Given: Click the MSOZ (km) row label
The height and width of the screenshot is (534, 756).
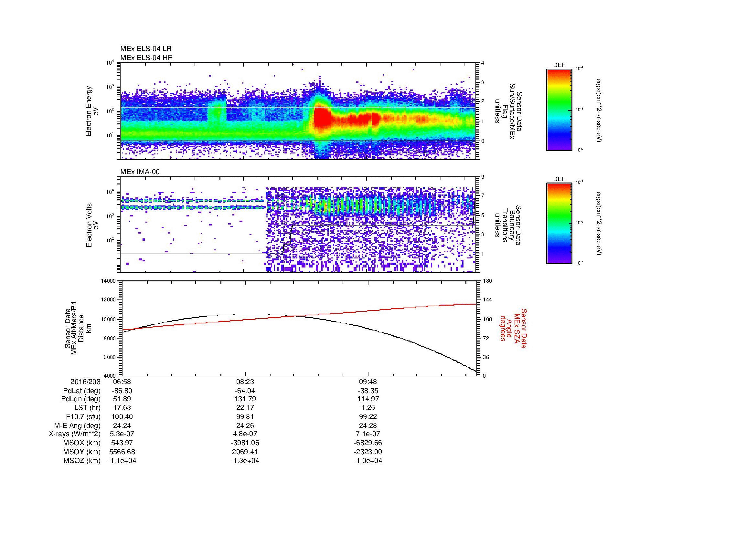Looking at the screenshot, I should pos(82,461).
